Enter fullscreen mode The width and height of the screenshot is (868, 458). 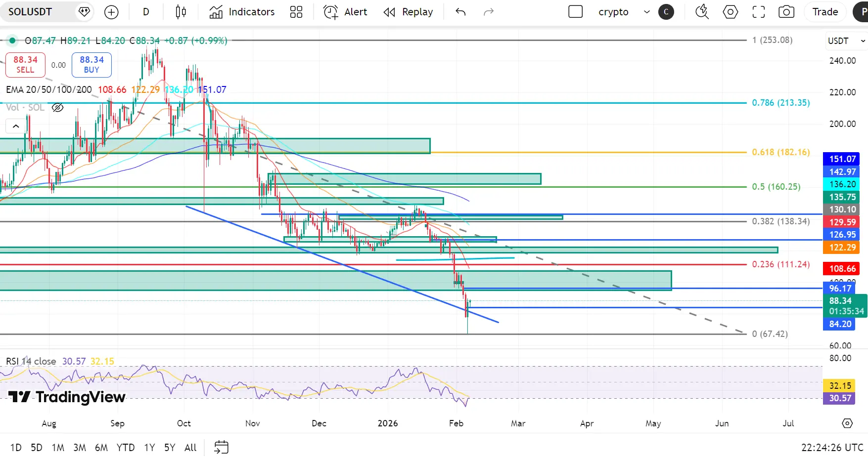click(759, 12)
